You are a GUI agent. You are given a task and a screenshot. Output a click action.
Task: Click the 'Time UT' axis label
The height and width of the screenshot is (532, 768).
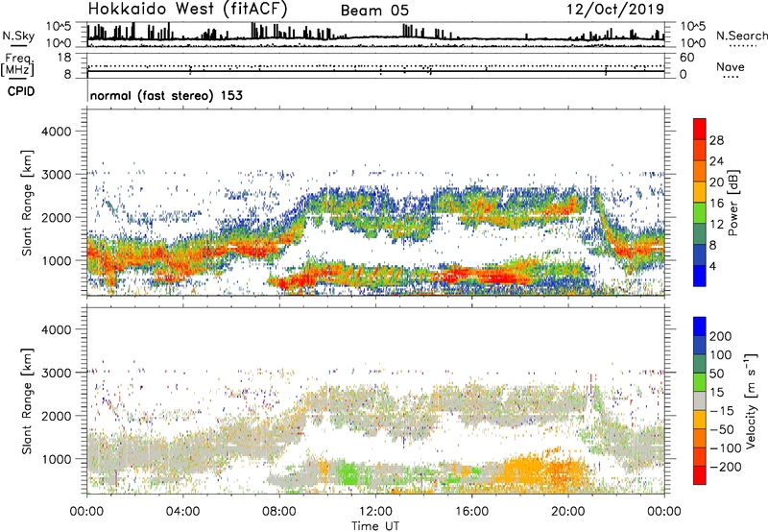(x=375, y=525)
